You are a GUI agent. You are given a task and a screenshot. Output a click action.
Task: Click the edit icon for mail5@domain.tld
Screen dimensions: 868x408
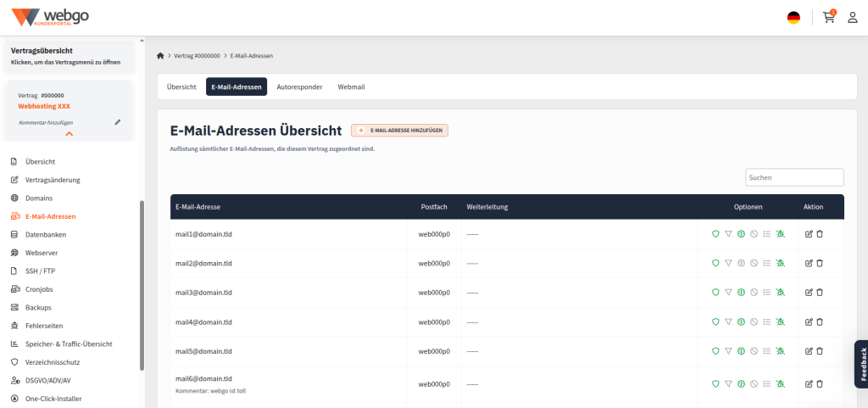pyautogui.click(x=809, y=351)
